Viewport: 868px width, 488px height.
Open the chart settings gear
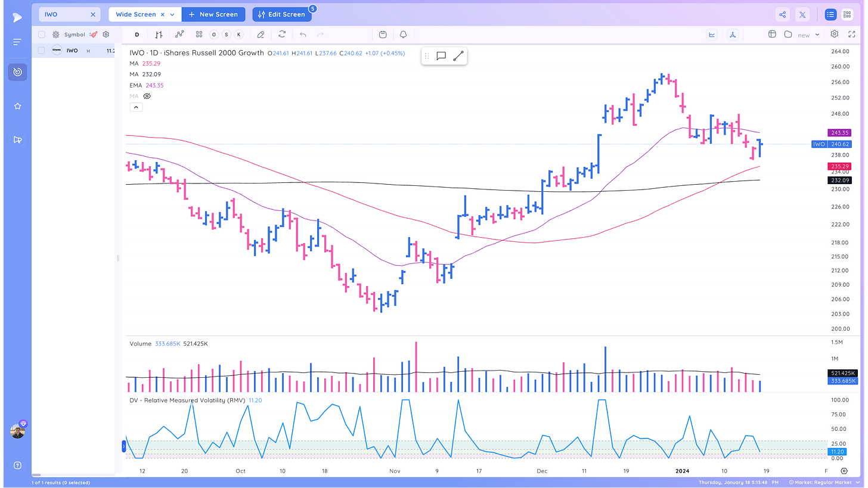pos(835,35)
